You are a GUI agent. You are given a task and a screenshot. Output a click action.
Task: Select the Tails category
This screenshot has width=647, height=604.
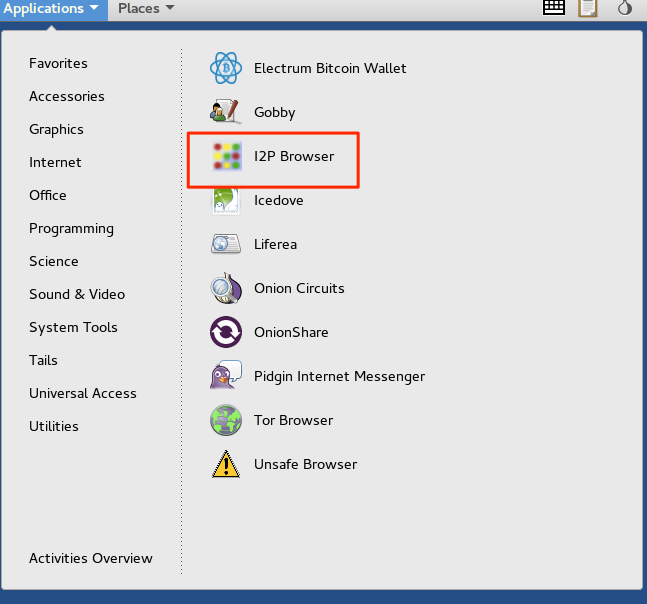point(43,361)
